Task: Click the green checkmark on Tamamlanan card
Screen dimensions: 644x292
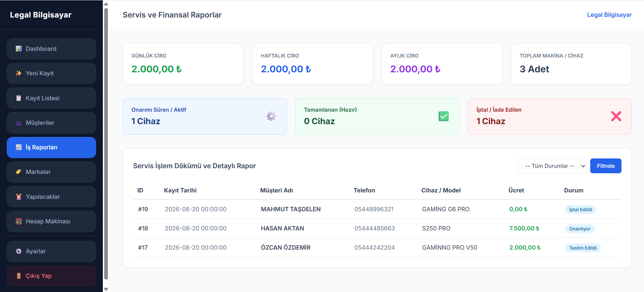Action: pos(444,116)
